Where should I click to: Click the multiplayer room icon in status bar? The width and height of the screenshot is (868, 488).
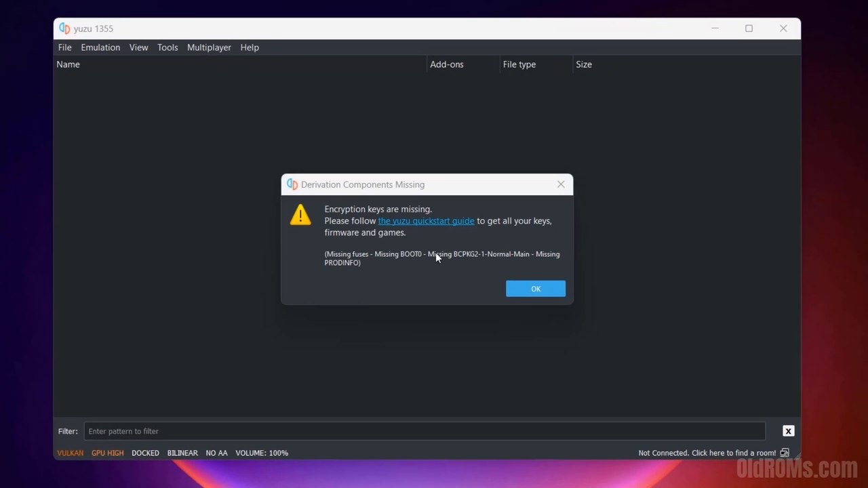[x=785, y=453]
